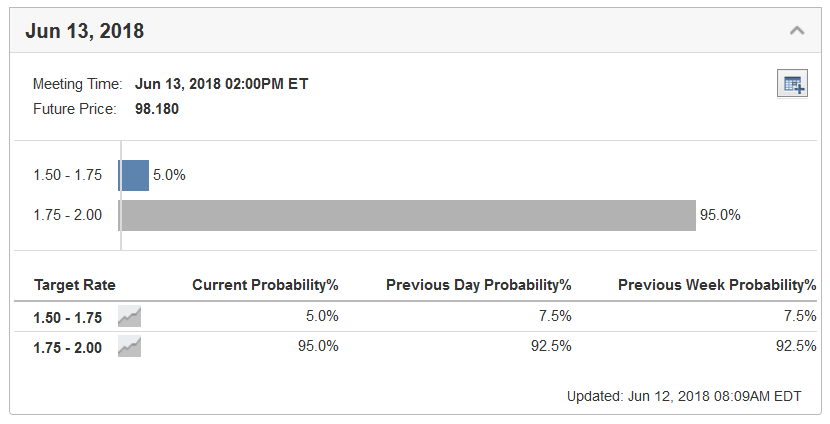The width and height of the screenshot is (830, 424).
Task: Click the 7.5% previous day probability cell
Action: pyautogui.click(x=555, y=316)
